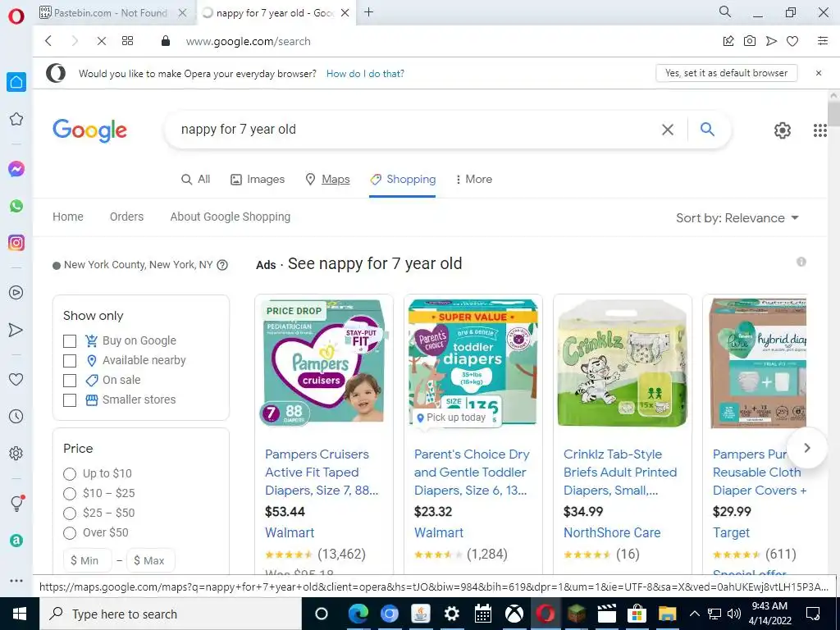Open History clock in the sidebar

[16, 416]
